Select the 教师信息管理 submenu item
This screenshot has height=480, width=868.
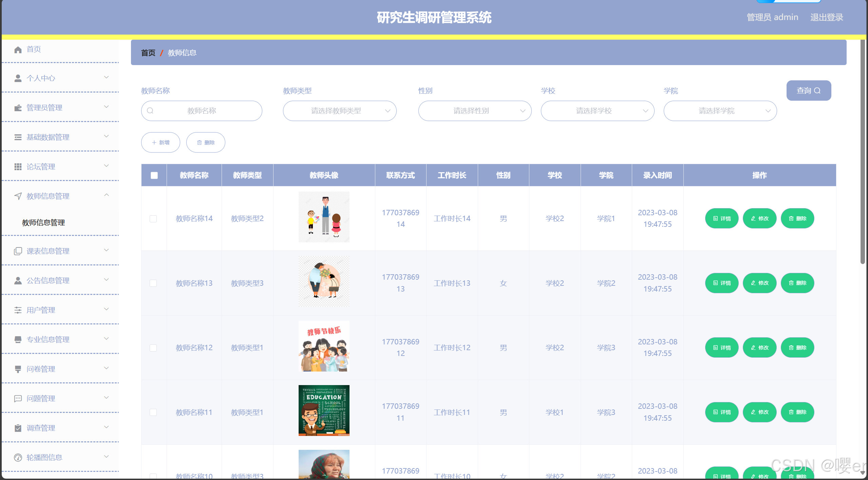43,222
